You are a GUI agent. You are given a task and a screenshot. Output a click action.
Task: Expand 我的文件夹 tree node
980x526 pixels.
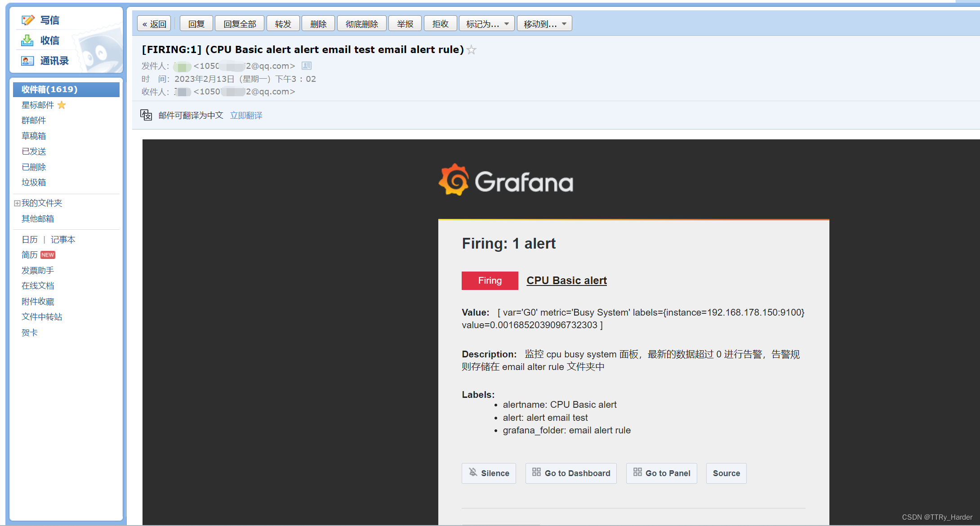click(x=17, y=203)
